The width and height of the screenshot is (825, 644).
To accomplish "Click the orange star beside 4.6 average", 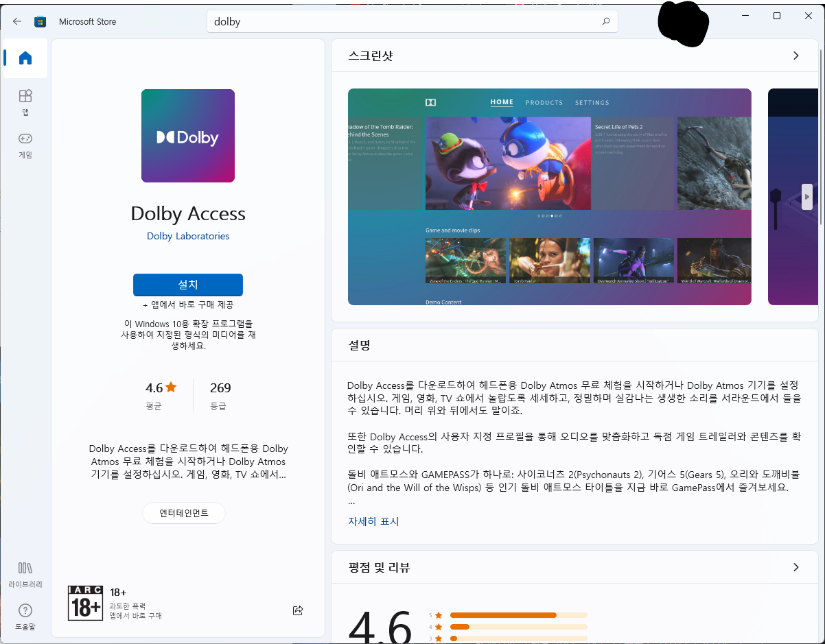I will pyautogui.click(x=171, y=387).
